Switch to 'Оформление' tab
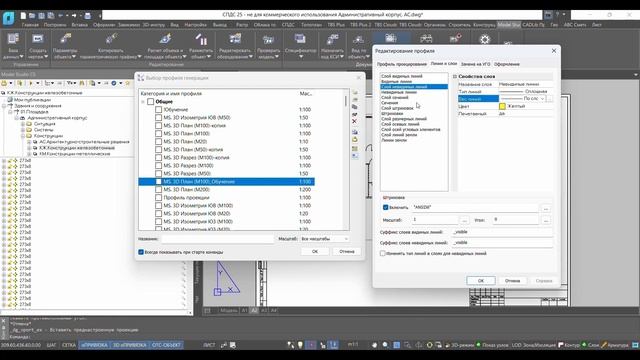The image size is (640, 360). click(507, 64)
